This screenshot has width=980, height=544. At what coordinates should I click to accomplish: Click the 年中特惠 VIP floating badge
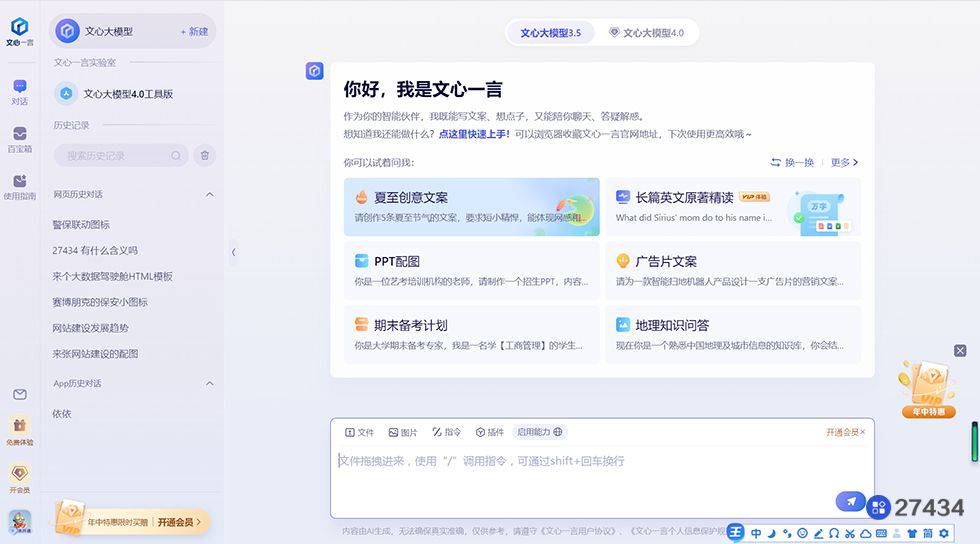tap(928, 389)
